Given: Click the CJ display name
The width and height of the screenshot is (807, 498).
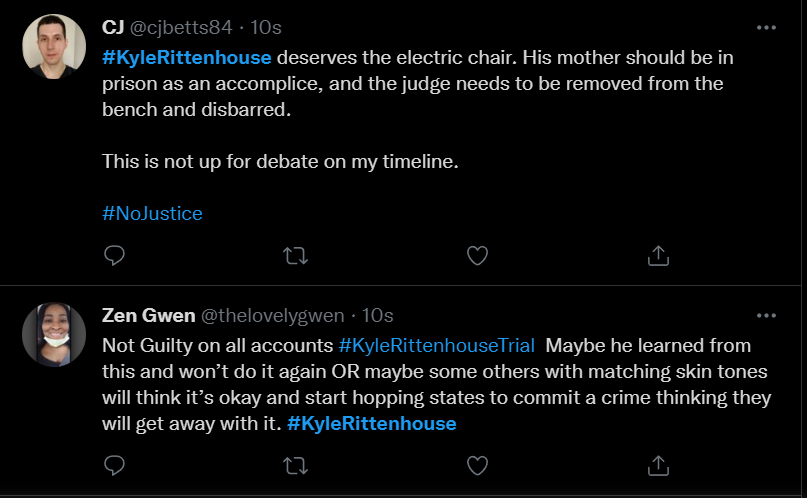Looking at the screenshot, I should [114, 28].
